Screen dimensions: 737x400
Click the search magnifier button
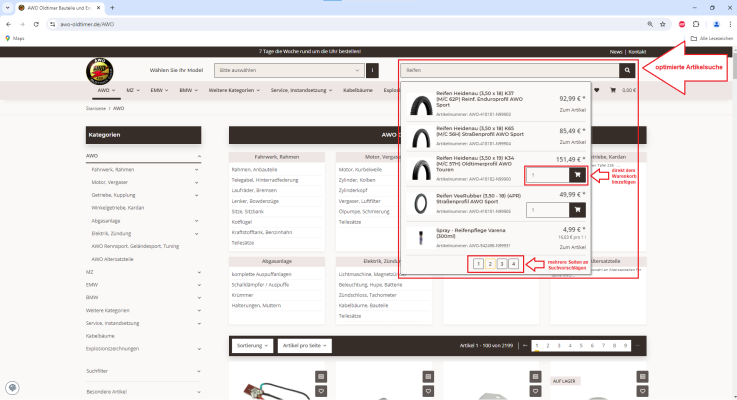(x=627, y=71)
